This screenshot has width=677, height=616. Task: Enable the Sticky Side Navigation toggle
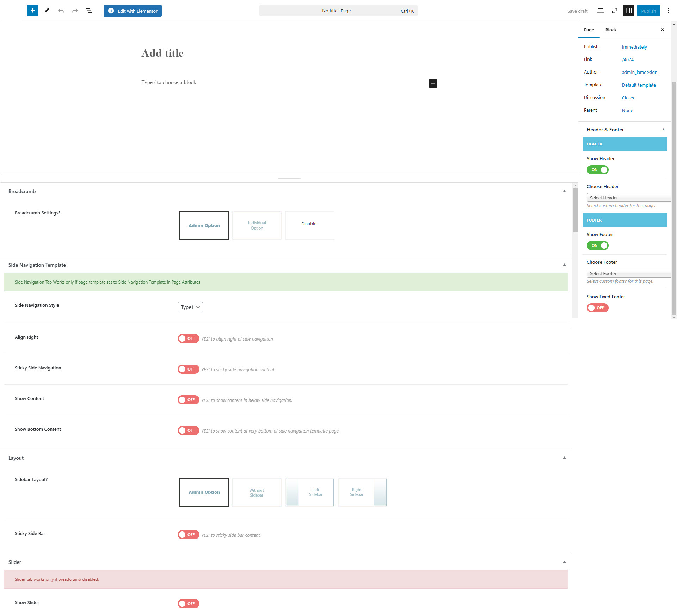pos(188,369)
